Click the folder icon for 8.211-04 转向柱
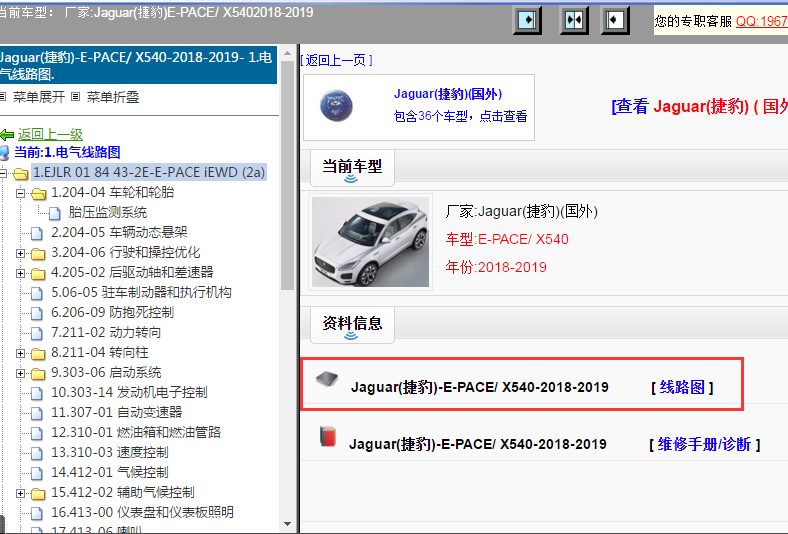This screenshot has height=534, width=788. (x=38, y=353)
